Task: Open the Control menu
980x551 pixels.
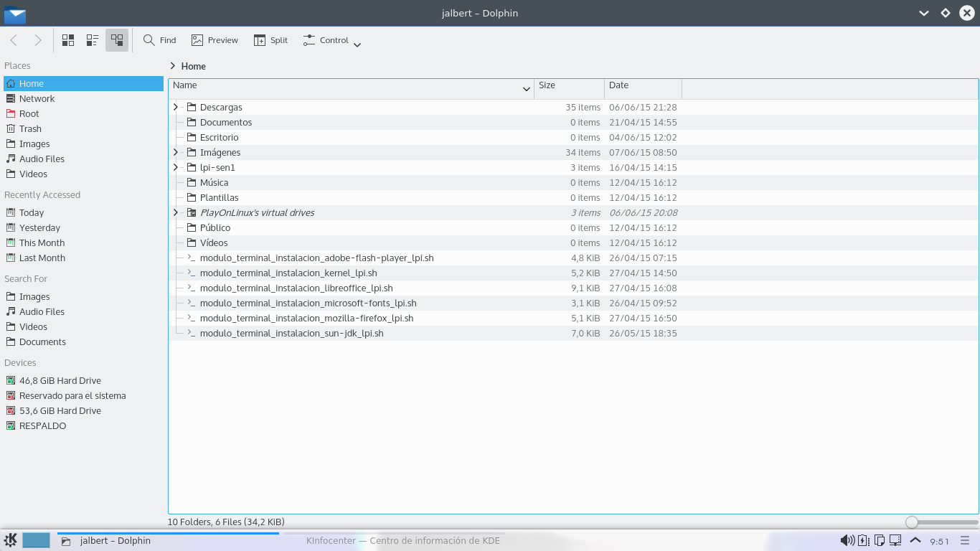Action: pyautogui.click(x=331, y=41)
